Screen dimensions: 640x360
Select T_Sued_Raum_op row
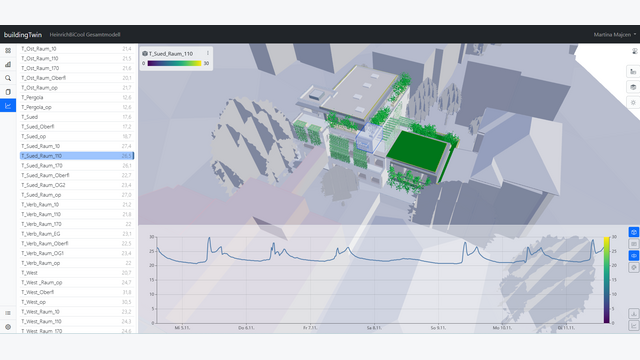[x=77, y=195]
